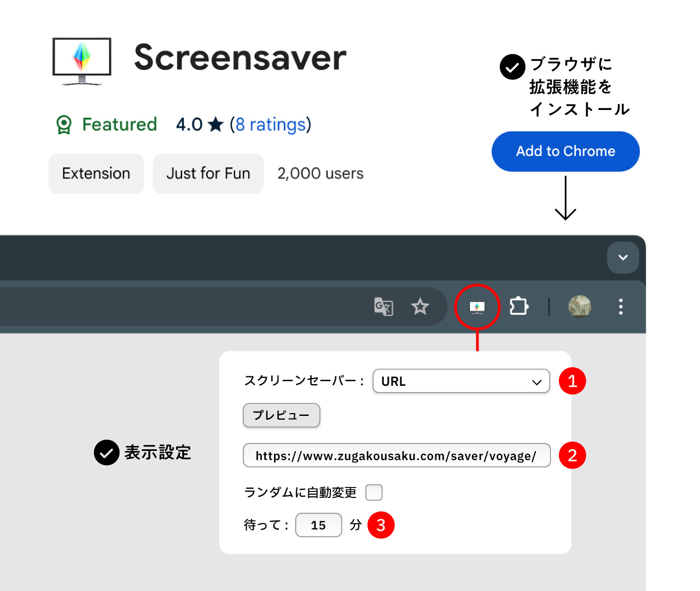700x591 pixels.
Task: Open the Extensions puzzle piece menu
Action: (518, 306)
